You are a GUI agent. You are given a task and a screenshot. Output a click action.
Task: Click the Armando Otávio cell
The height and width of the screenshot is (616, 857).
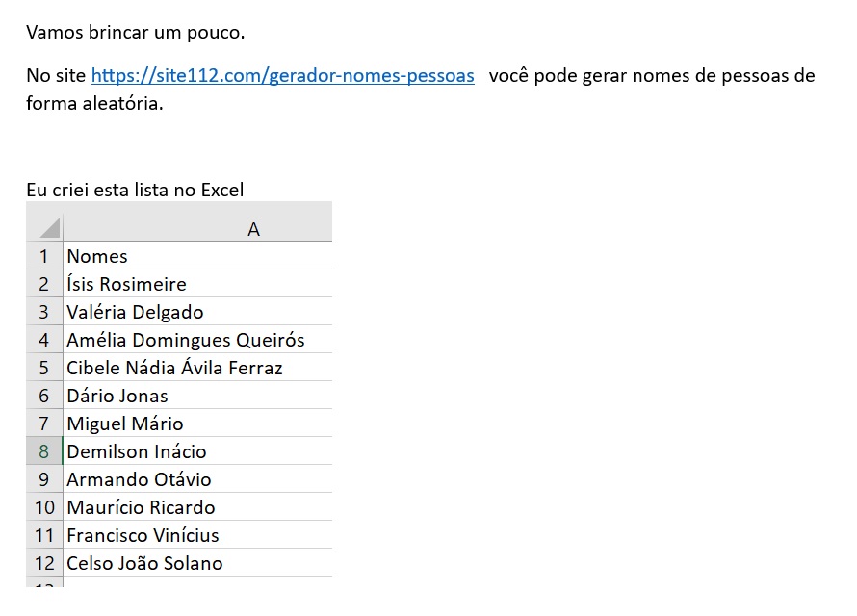tap(197, 479)
